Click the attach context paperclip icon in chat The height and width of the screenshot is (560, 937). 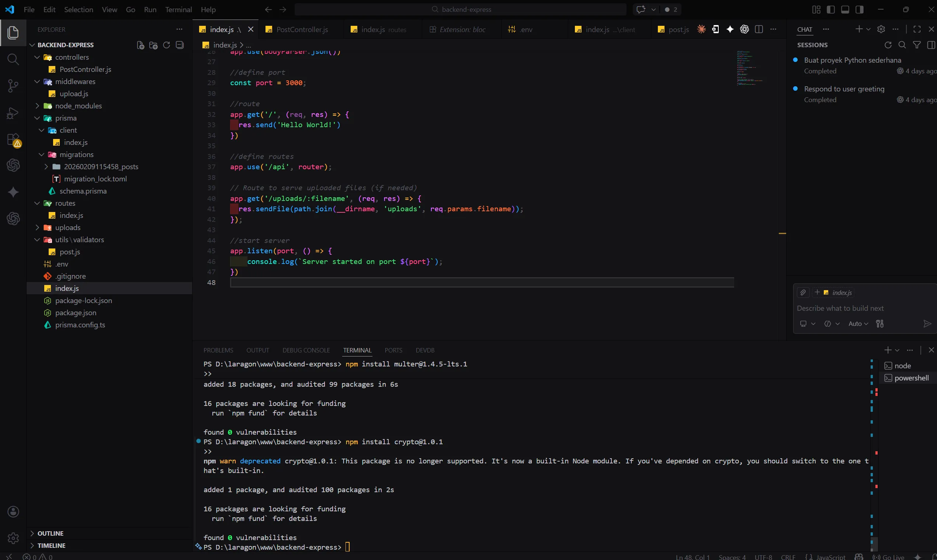(x=803, y=292)
